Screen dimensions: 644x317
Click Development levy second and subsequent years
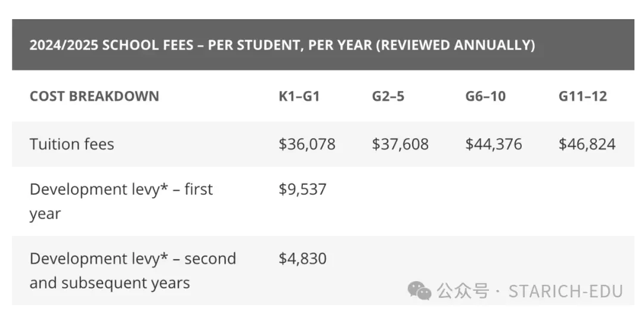[132, 271]
